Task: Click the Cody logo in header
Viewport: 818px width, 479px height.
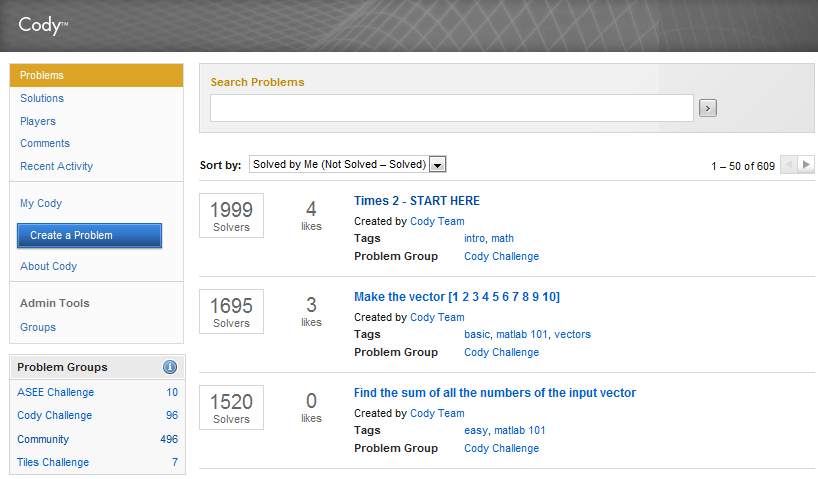Action: pos(43,26)
